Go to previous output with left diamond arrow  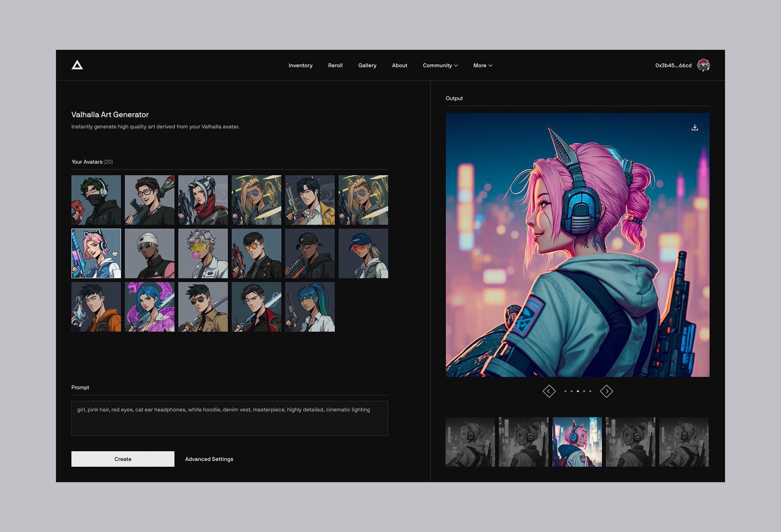pos(549,391)
